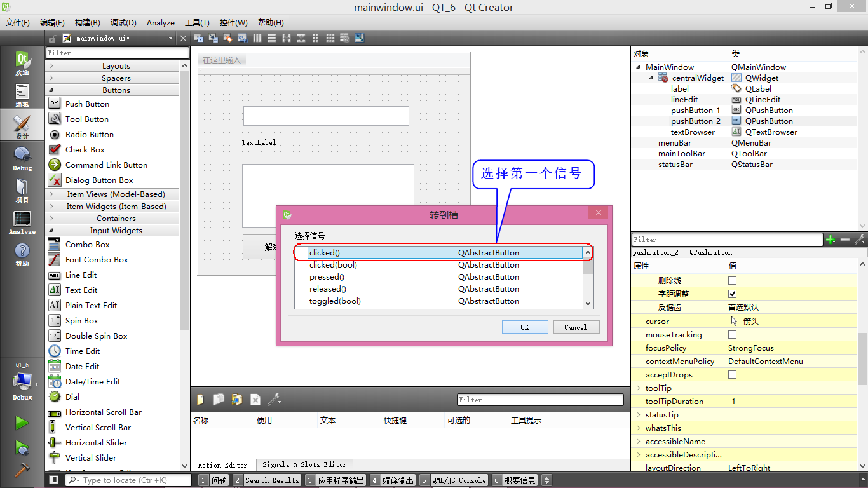868x488 pixels.
Task: Activate Edit Buddies mode in toolbar
Action: click(227, 38)
